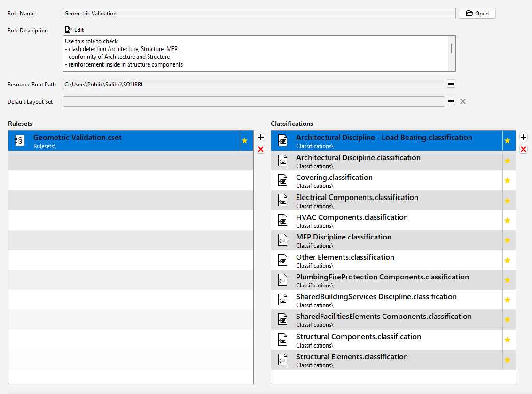This screenshot has height=394, width=532.
Task: Click file icon of Architectural Discipline - Load Bearing
Action: click(282, 140)
